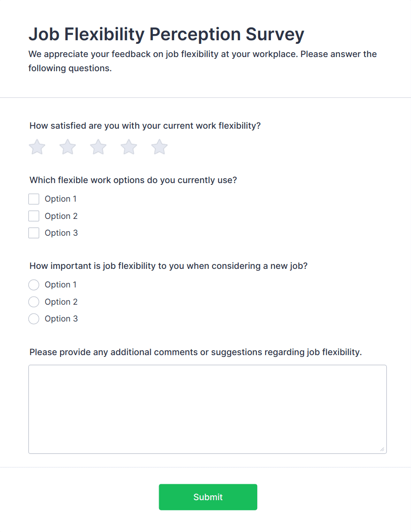Check Option 1 for flexible work options

[34, 199]
